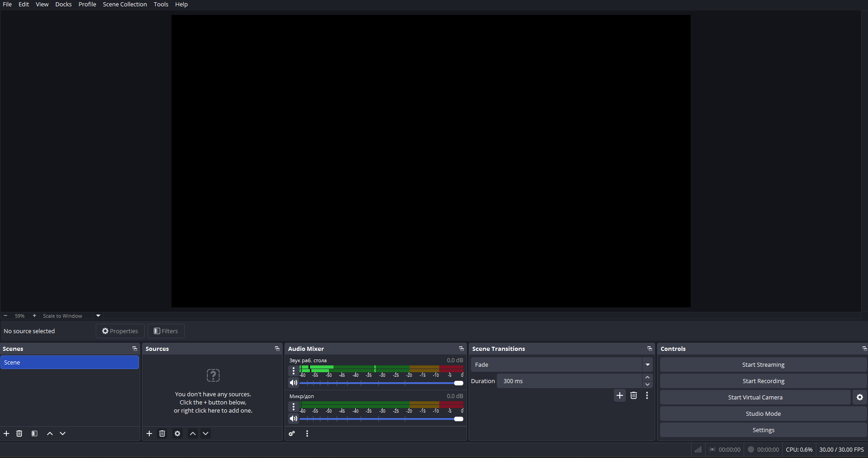
Task: Add a transition with plus icon
Action: point(620,395)
